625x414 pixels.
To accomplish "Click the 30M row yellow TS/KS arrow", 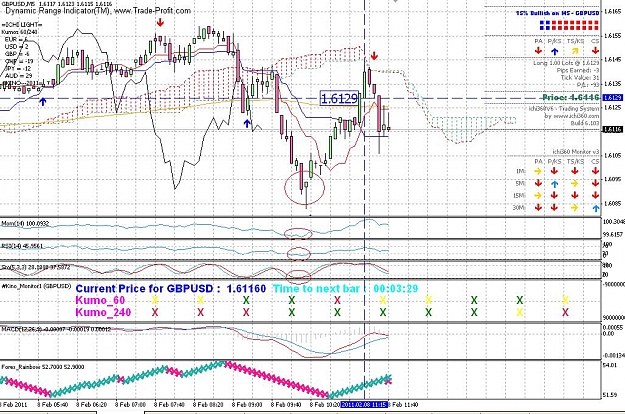I will (575, 208).
